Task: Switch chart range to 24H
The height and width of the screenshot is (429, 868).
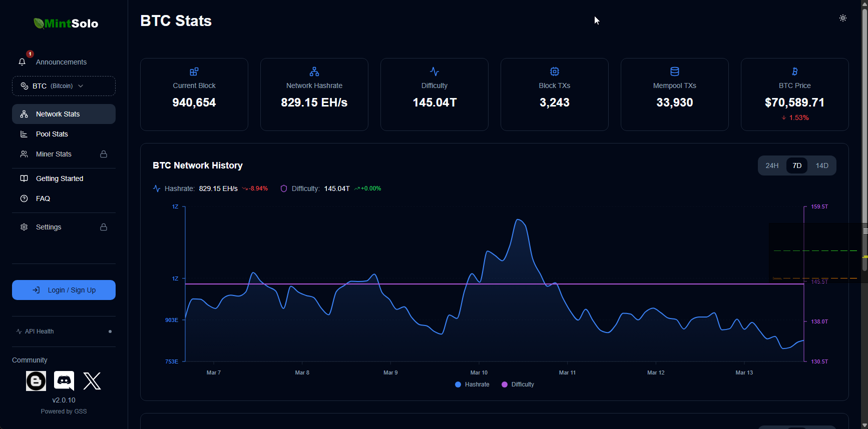Action: (x=772, y=165)
